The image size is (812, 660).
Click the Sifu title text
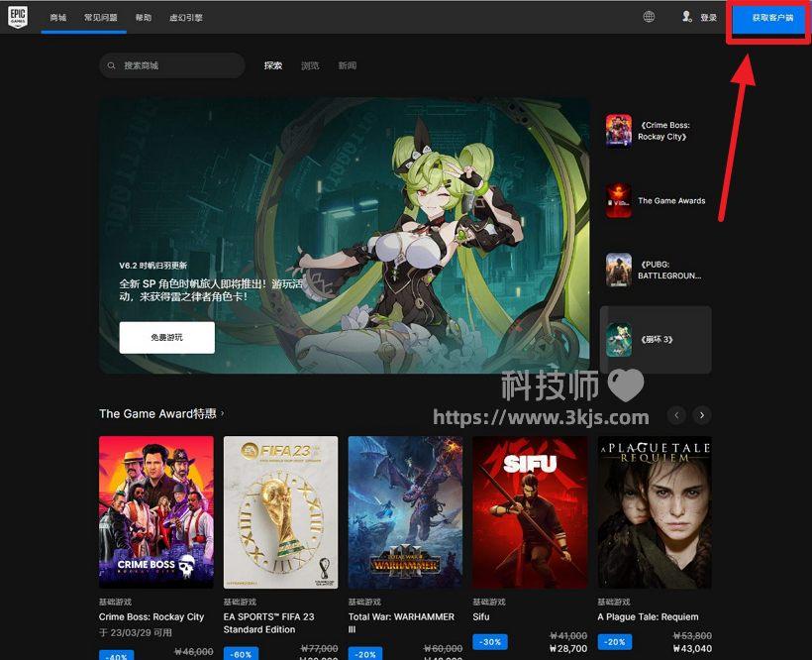tap(481, 617)
